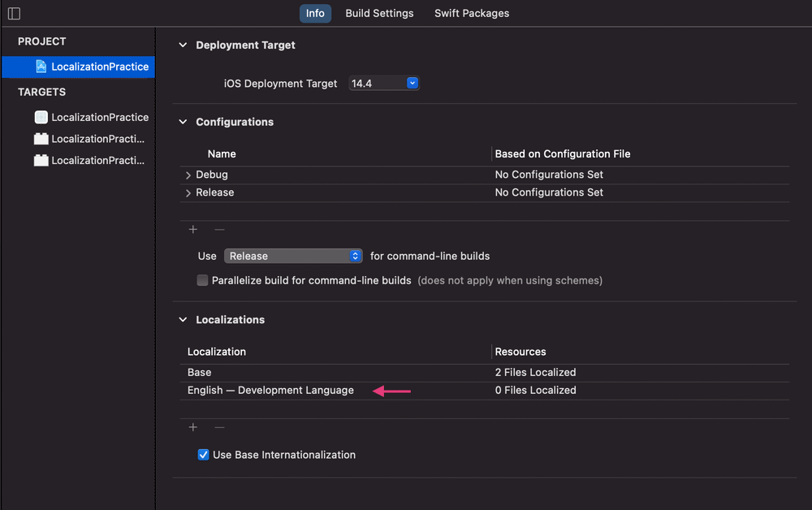Image resolution: width=812 pixels, height=510 pixels.
Task: Select the second target in the list
Action: coord(90,139)
